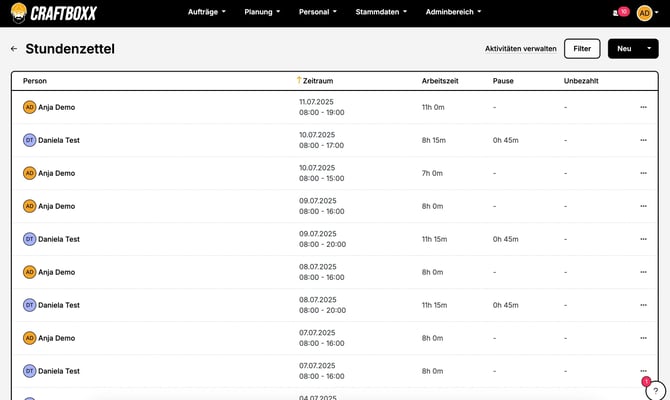Viewport: 670px width, 400px height.
Task: Open three-dot menu for Daniela Test 10.07.2025
Action: pos(643,140)
